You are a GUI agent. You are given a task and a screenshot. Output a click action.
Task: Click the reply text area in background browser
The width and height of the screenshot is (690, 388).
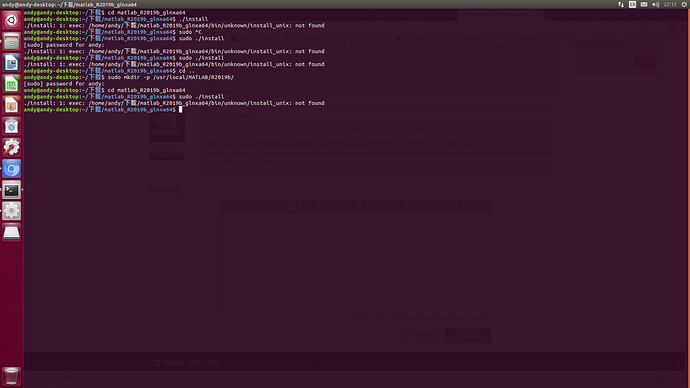(x=356, y=261)
